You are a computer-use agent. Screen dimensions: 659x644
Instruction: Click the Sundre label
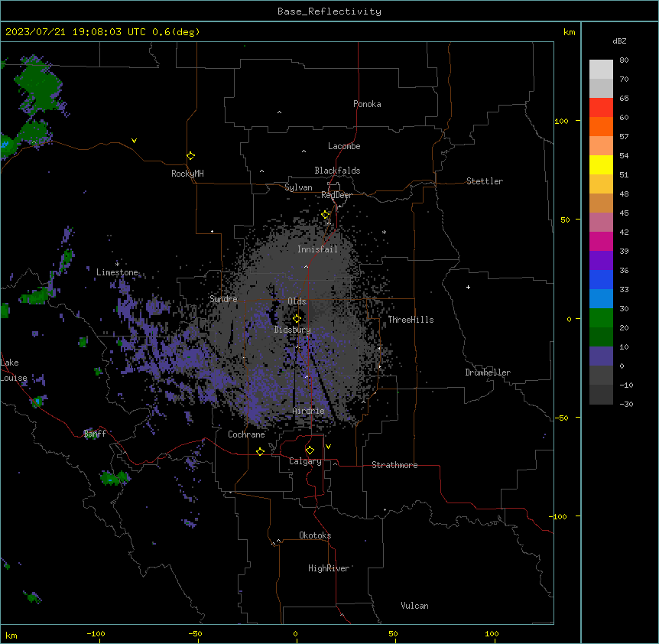(223, 299)
